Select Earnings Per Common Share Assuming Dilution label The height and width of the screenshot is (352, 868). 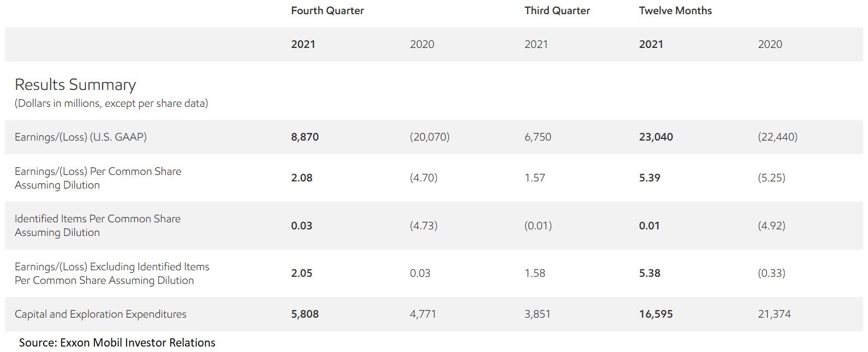point(98,178)
